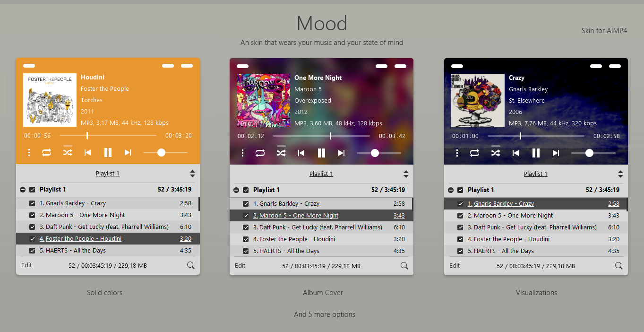Skip to next track in Houdini player

pyautogui.click(x=128, y=152)
